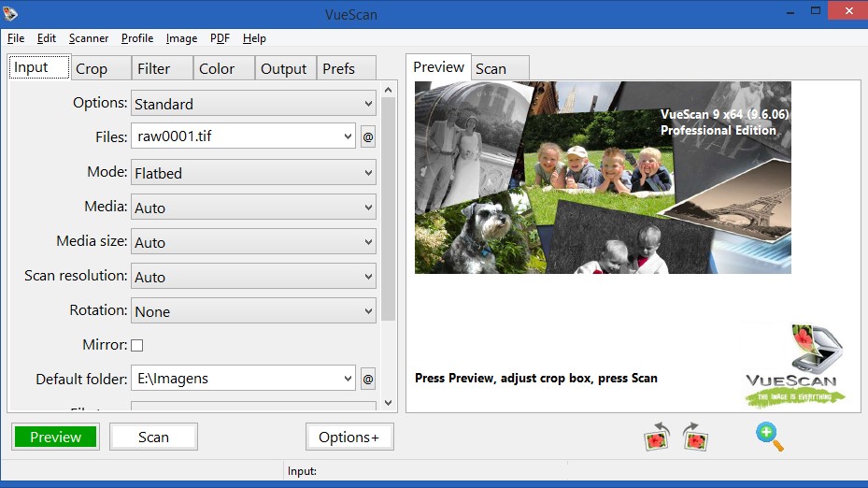Select the Preview tab in the right pane
This screenshot has height=488, width=868.
pyautogui.click(x=438, y=67)
